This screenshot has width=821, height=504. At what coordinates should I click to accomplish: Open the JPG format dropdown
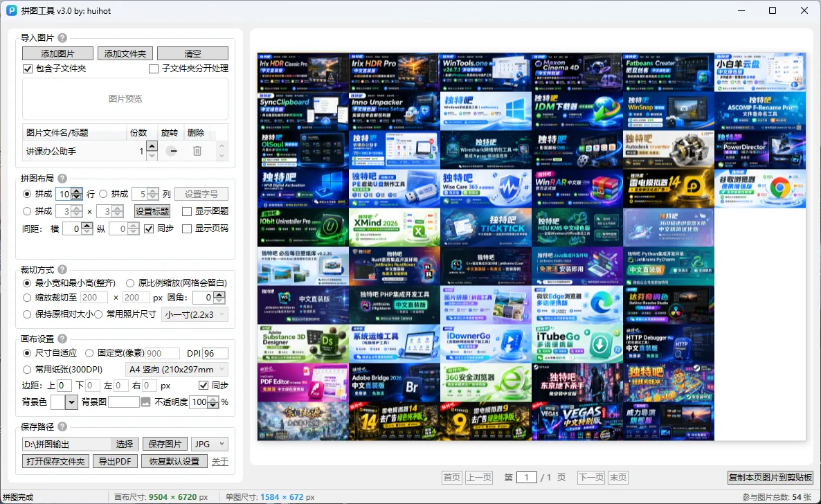pos(210,444)
